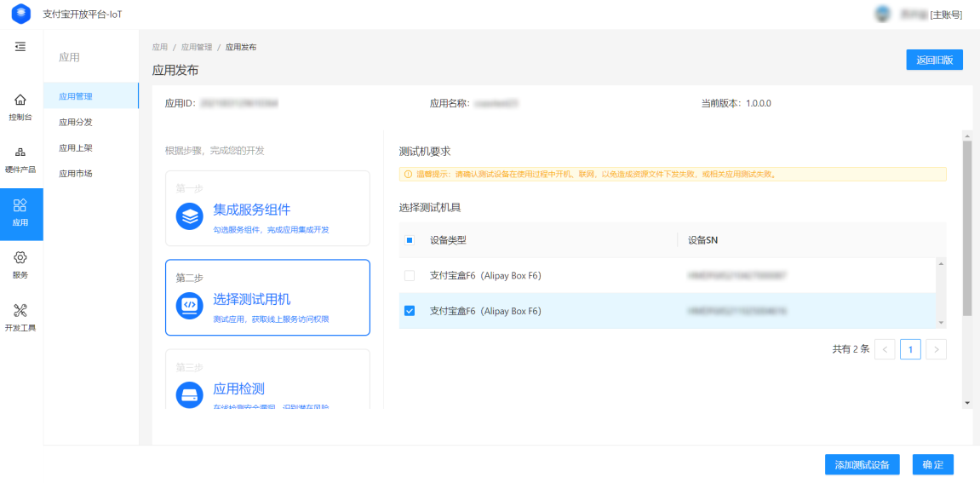Click the 应用检测 drive icon
Screen dimensions: 980x483
click(x=189, y=394)
